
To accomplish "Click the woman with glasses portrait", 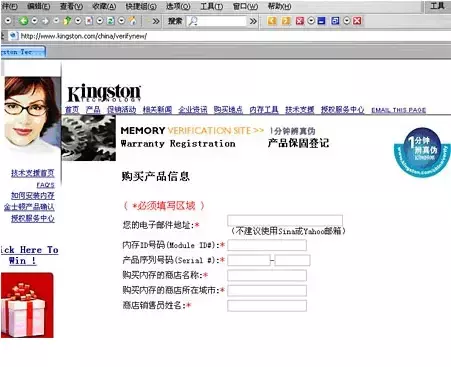I will 32,115.
